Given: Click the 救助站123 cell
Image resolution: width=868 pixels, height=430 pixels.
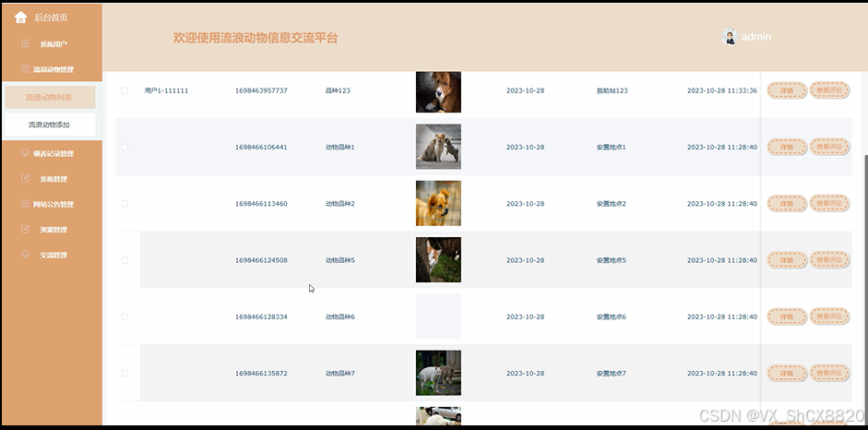Looking at the screenshot, I should click(612, 90).
